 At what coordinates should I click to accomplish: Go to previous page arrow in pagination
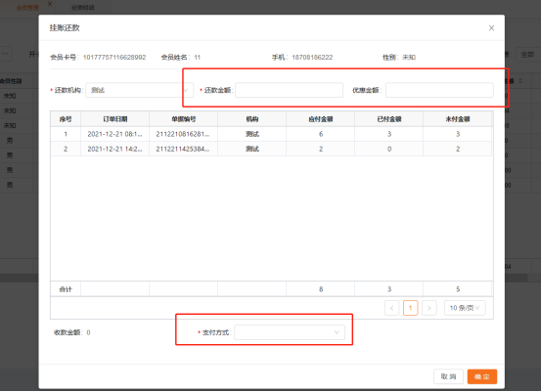391,308
